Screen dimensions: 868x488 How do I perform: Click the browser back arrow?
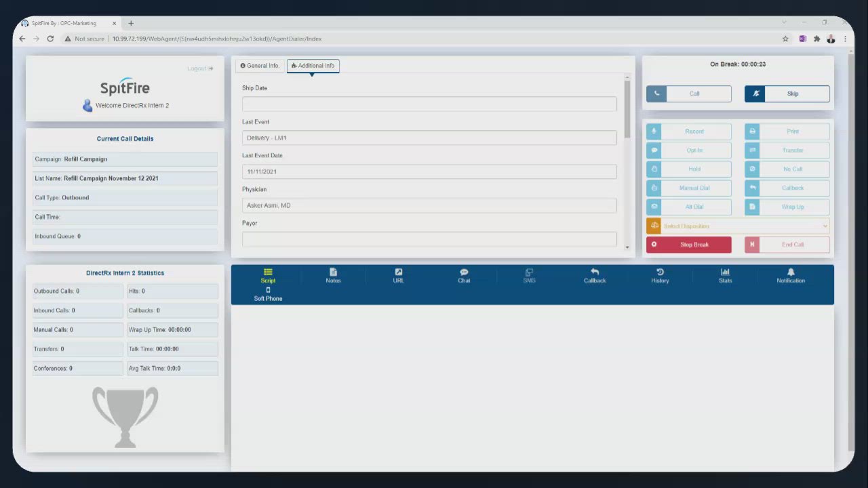click(22, 39)
